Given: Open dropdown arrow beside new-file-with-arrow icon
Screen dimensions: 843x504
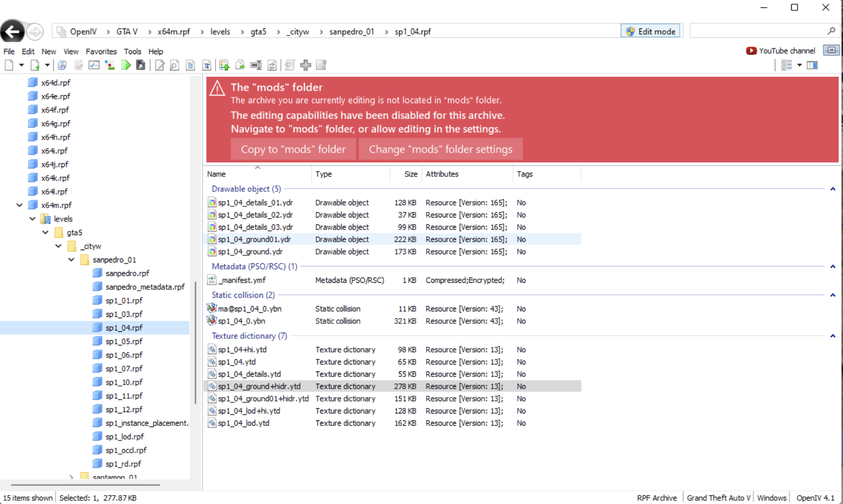Looking at the screenshot, I should (x=47, y=65).
